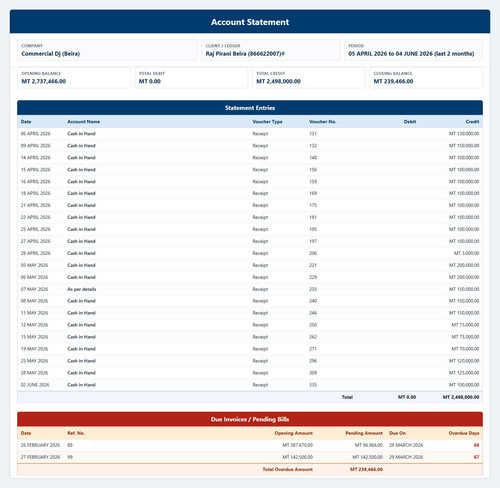Click voucher number 229
The width and height of the screenshot is (500, 488).
pos(313,277)
